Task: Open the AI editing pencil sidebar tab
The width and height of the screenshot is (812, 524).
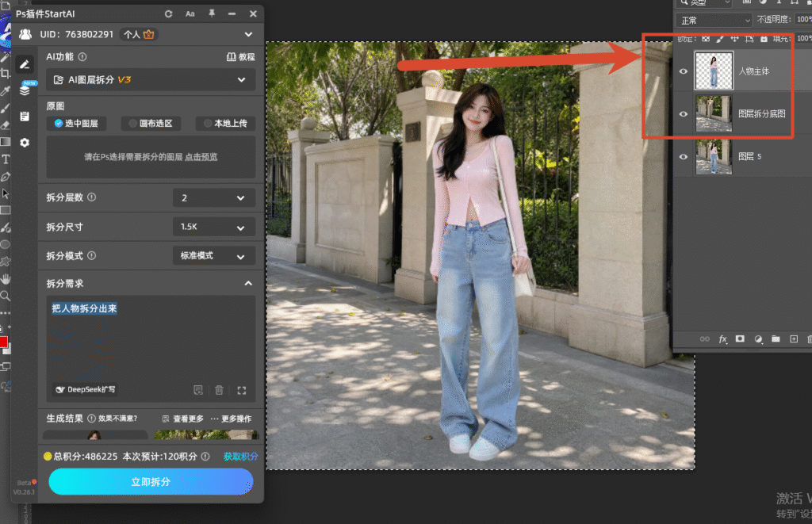Action: coord(25,64)
